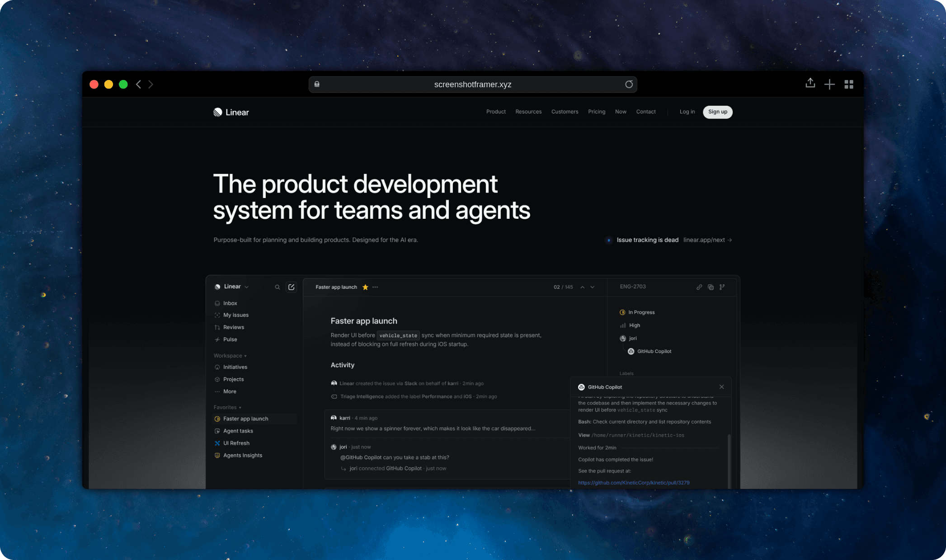Click the screenshotframer.xyz address bar
The width and height of the screenshot is (946, 560).
coord(473,85)
